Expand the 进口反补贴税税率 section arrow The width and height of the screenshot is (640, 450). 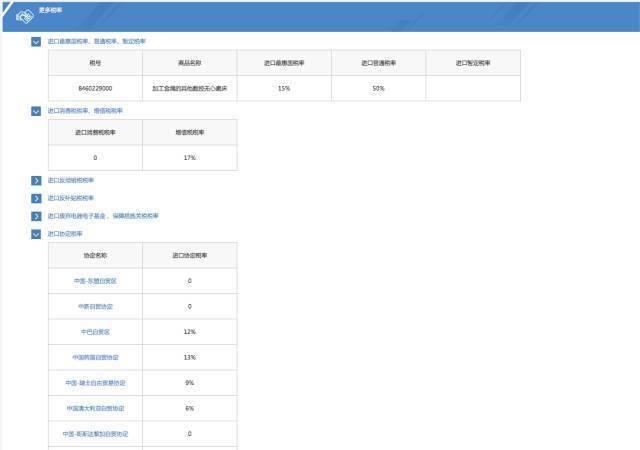[36, 198]
